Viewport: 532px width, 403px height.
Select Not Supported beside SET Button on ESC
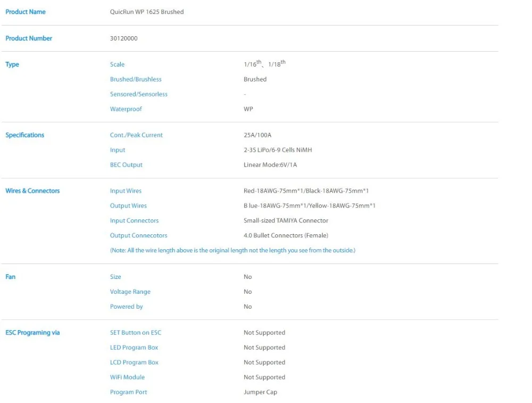[264, 333]
